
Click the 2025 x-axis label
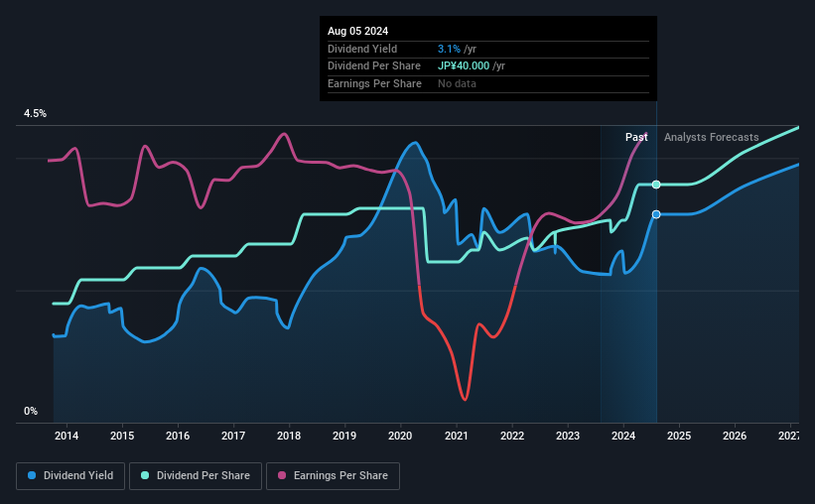point(679,436)
